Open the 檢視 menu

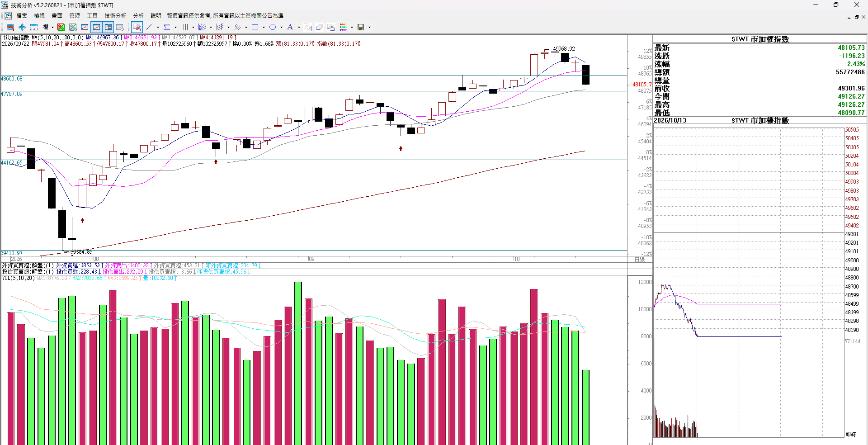[x=39, y=15]
